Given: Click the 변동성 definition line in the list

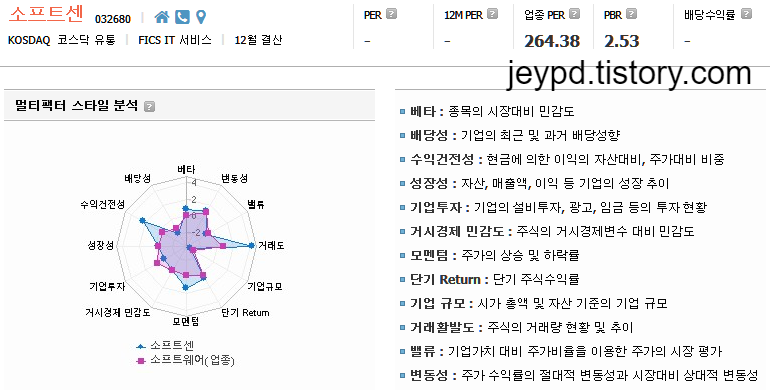Looking at the screenshot, I should point(579,375).
